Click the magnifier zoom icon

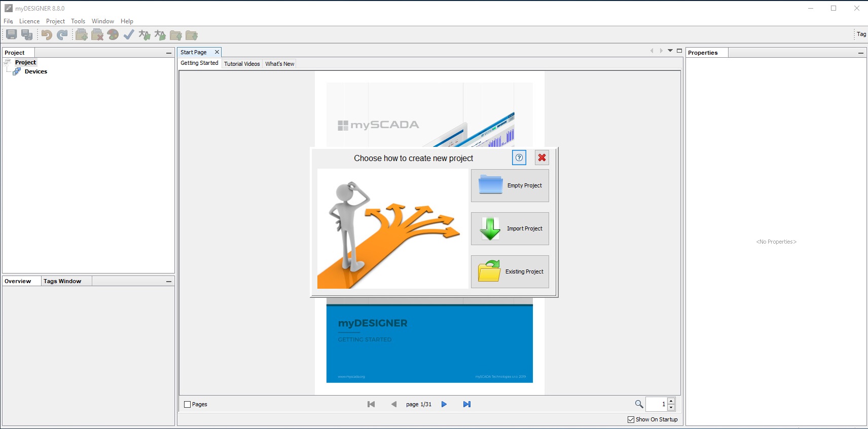point(639,404)
